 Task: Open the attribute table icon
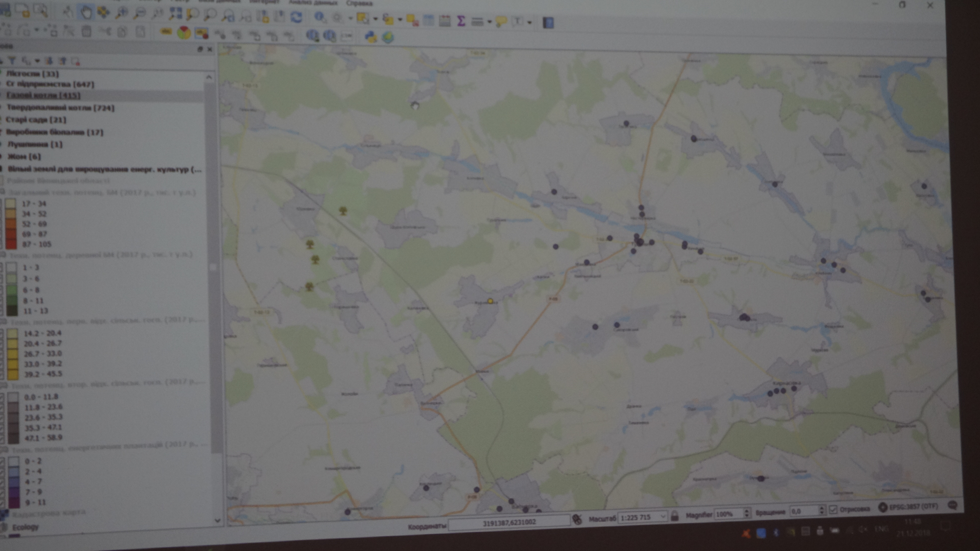point(428,20)
